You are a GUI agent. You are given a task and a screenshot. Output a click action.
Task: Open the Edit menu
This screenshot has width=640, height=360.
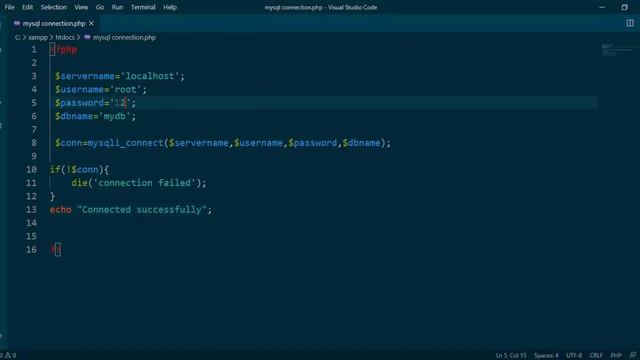(27, 7)
